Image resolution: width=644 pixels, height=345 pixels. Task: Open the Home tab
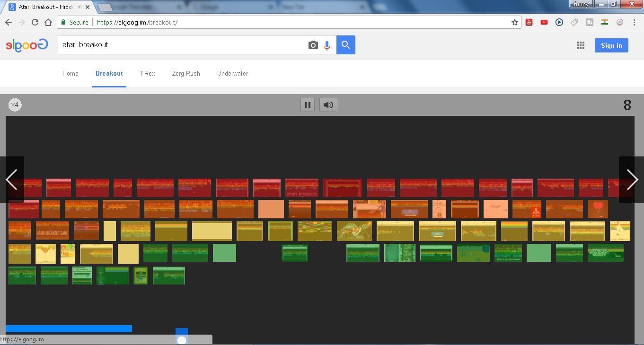click(71, 73)
